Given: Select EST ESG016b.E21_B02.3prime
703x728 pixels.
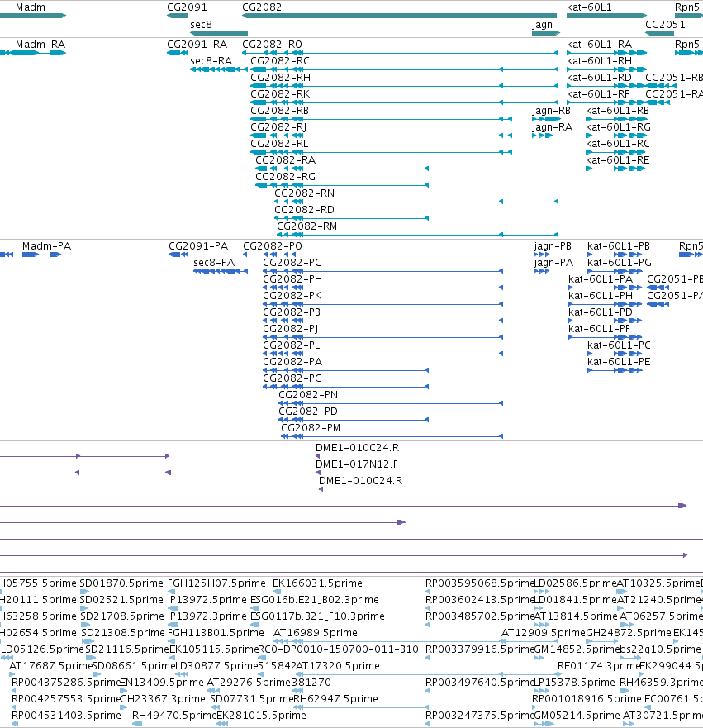Looking at the screenshot, I should [315, 600].
